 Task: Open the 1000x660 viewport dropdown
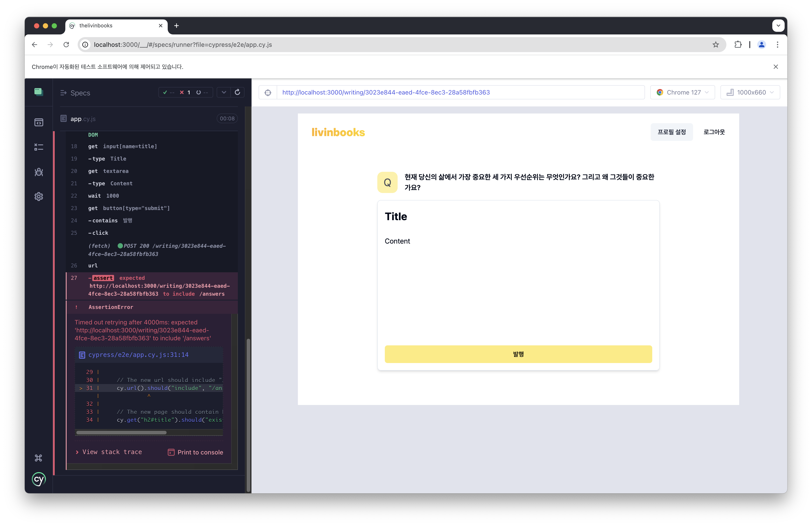(750, 93)
